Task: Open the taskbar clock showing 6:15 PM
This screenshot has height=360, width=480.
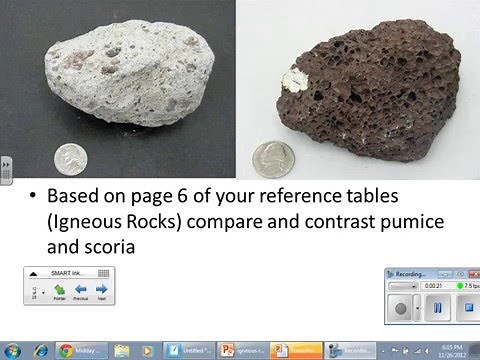Action: 452,351
